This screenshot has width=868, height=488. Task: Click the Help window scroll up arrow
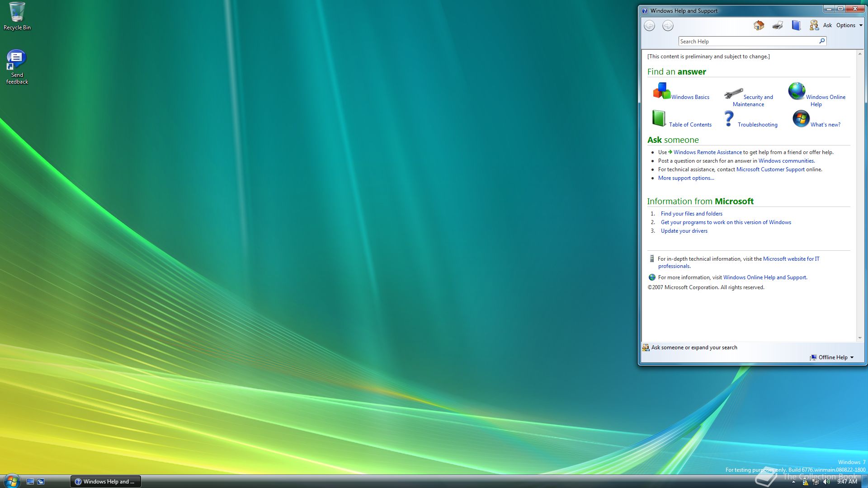click(x=859, y=54)
